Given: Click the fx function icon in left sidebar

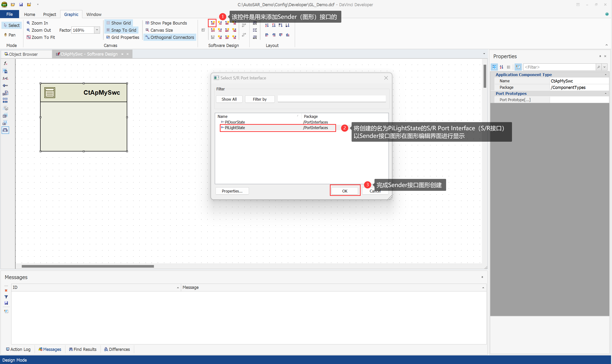Looking at the screenshot, I should [x=5, y=63].
